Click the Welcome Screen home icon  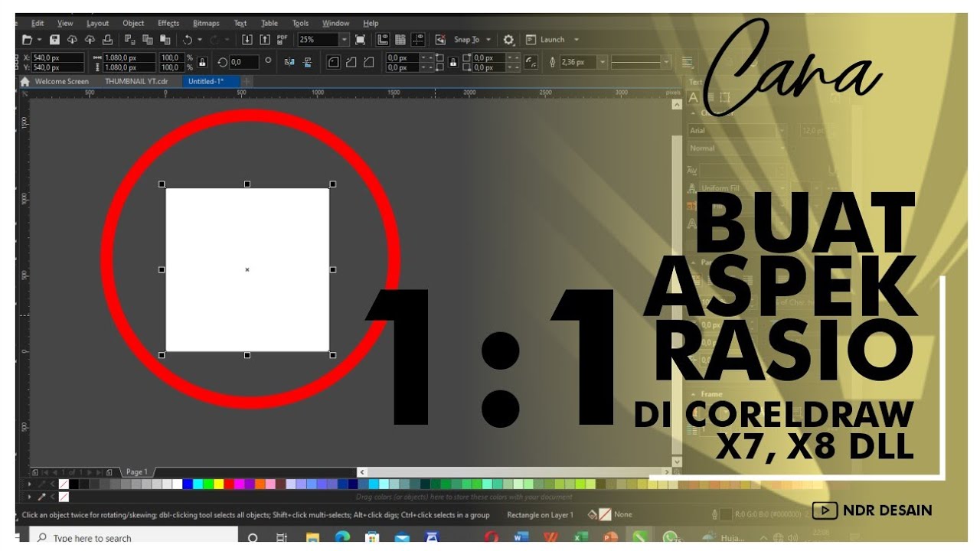tap(24, 81)
